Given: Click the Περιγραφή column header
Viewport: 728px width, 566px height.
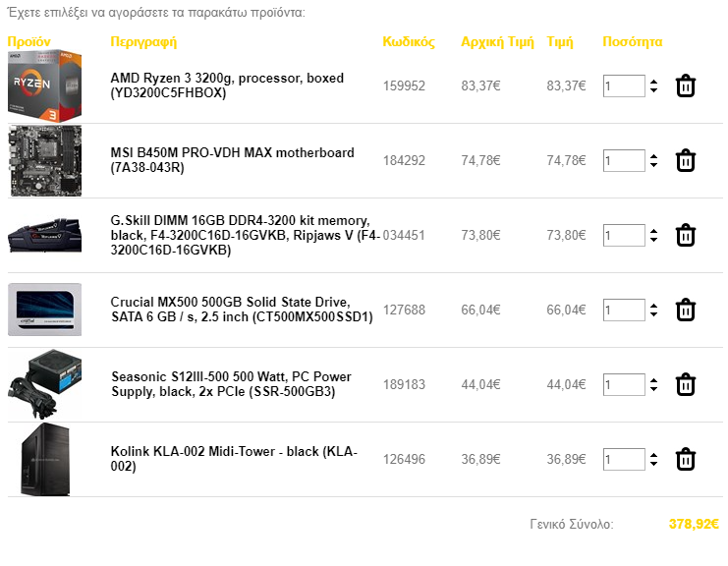Looking at the screenshot, I should click(143, 42).
